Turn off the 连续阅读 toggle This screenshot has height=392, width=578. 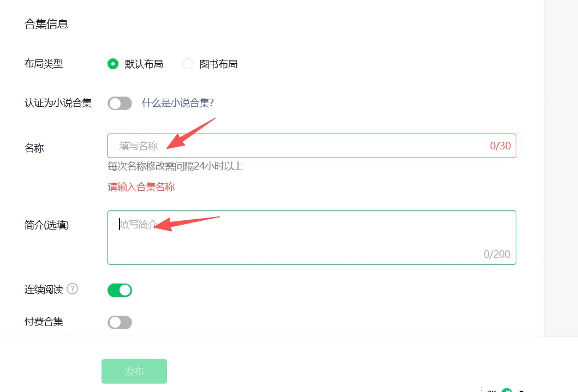120,290
